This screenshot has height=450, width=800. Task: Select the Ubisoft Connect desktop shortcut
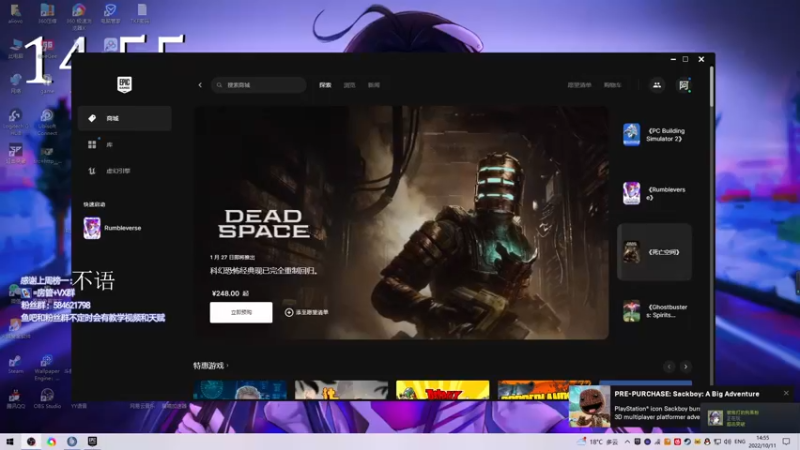click(x=47, y=122)
